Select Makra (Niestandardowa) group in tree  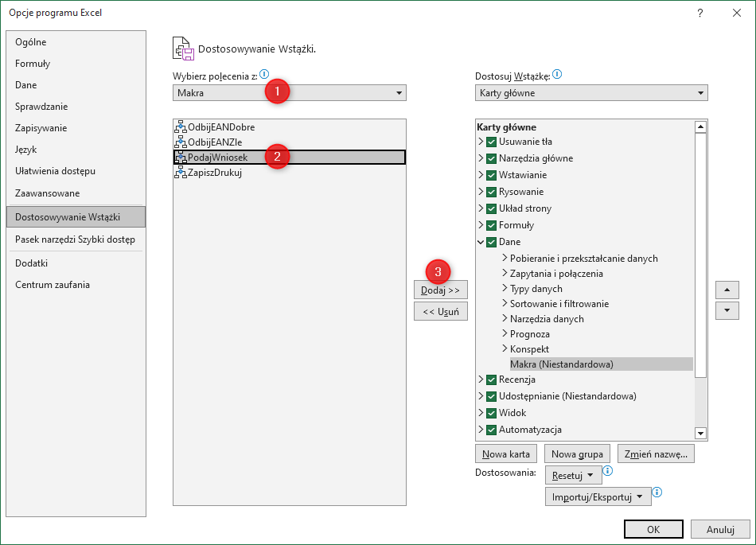(x=562, y=364)
